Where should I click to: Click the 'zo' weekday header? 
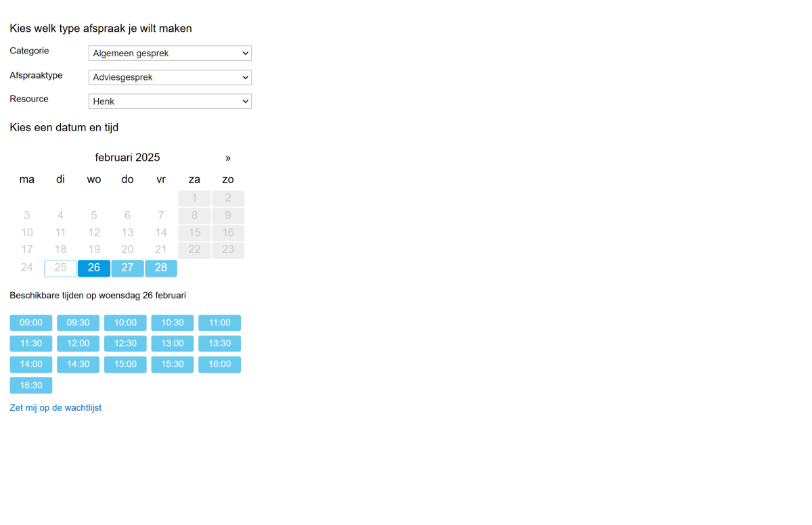(x=228, y=179)
